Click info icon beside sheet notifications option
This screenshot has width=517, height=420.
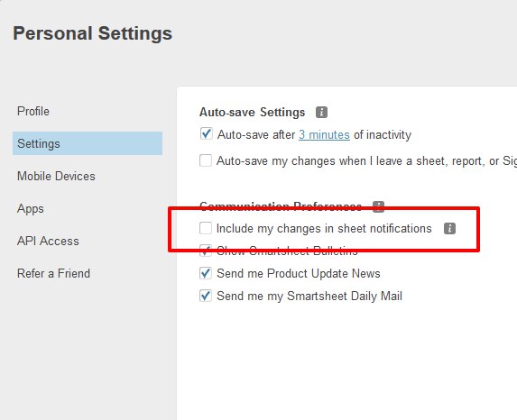[449, 228]
